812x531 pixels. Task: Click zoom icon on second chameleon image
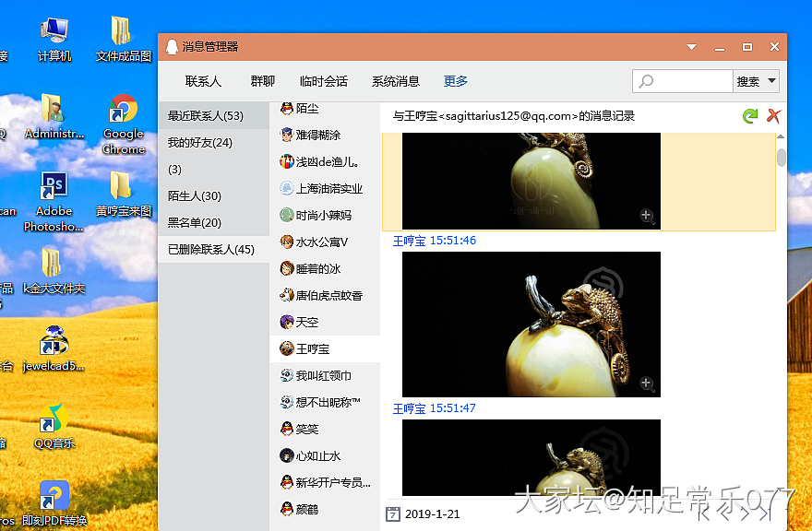[x=646, y=383]
